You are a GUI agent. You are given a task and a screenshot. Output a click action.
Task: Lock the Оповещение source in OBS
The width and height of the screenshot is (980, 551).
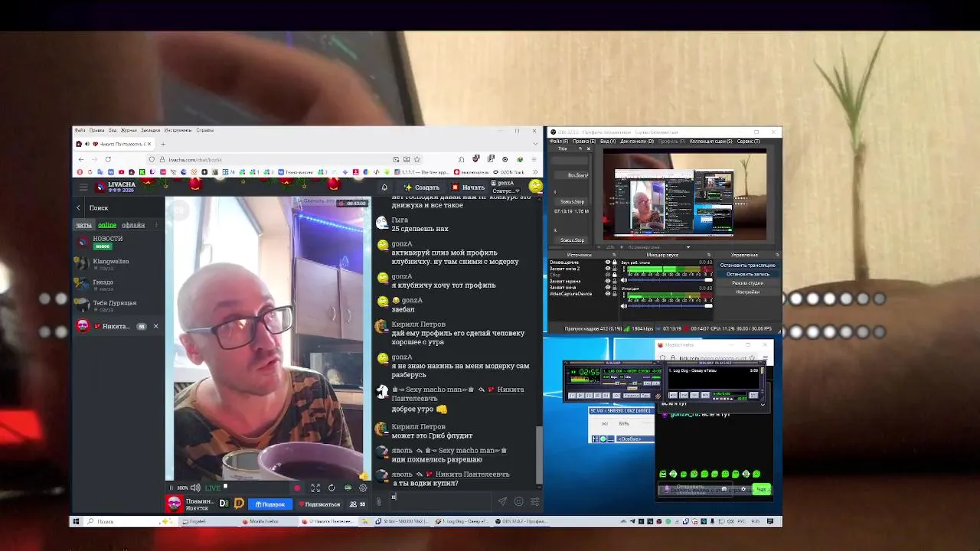[614, 262]
